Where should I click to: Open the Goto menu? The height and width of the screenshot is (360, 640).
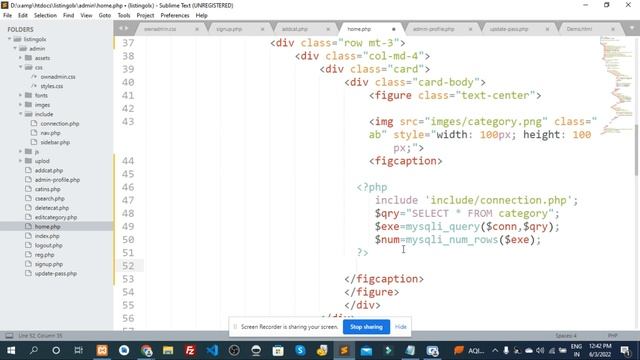[104, 15]
